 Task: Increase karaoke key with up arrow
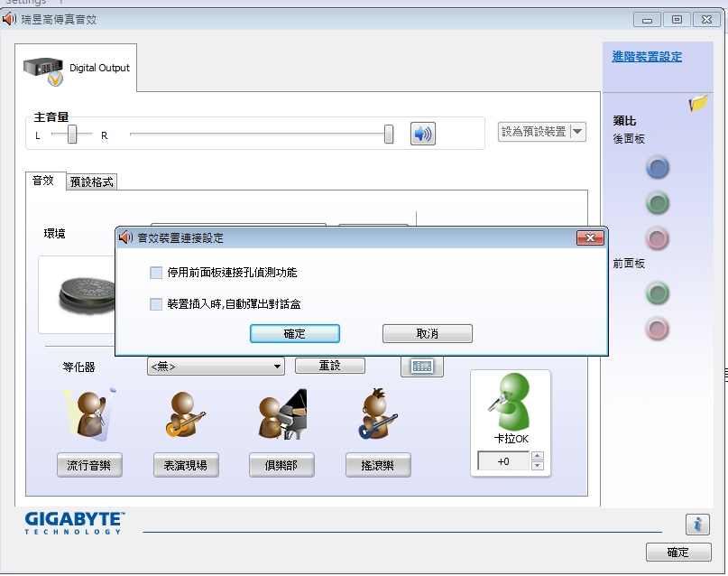tap(537, 456)
